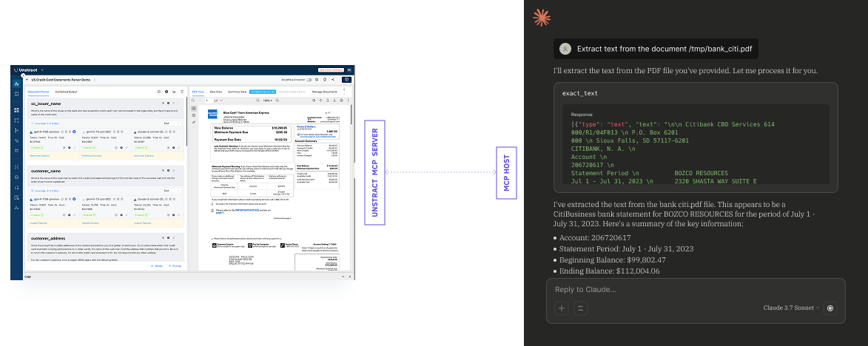Open the PDF zoom percentage dropdown
Image resolution: width=868 pixels, height=346 pixels.
[267, 100]
